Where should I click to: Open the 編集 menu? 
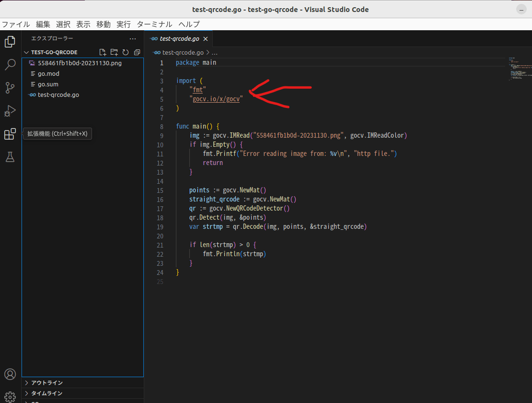tap(43, 24)
